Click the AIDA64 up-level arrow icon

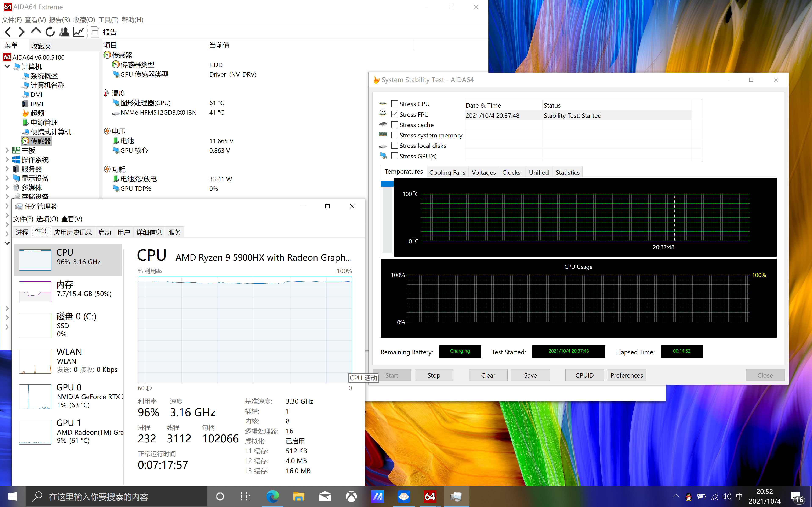(x=36, y=31)
